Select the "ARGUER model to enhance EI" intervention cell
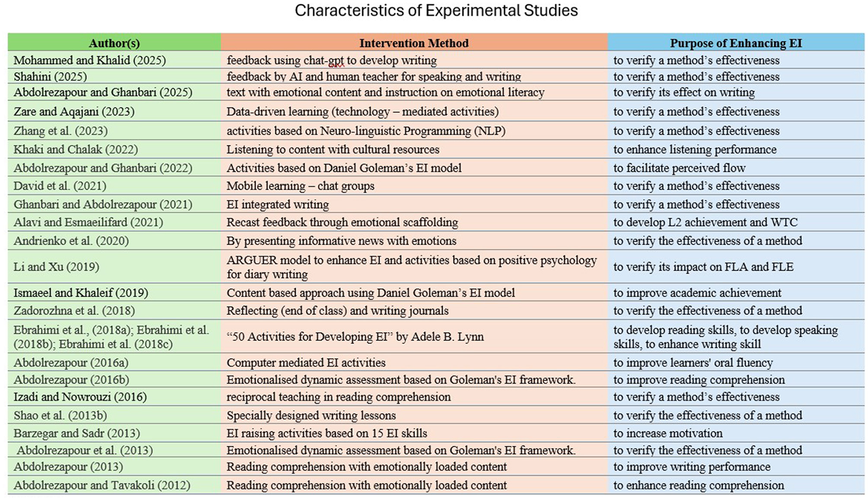This screenshot has width=868, height=500. click(x=411, y=267)
